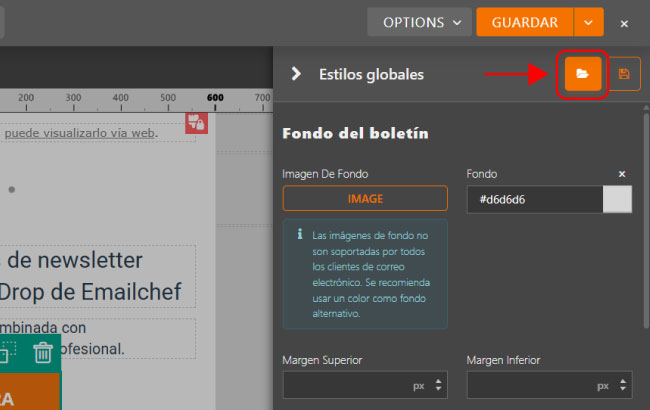
Task: Click the Fondo hex color input field
Action: (535, 199)
